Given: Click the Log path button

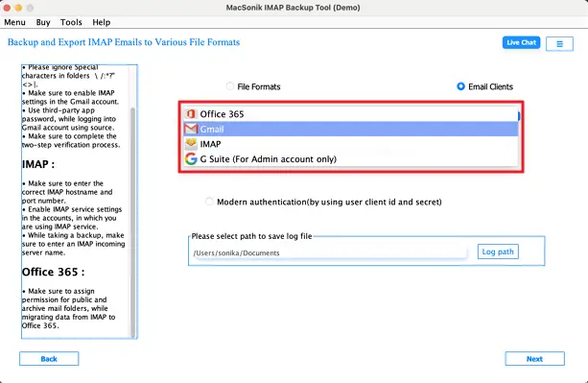Looking at the screenshot, I should [x=498, y=251].
